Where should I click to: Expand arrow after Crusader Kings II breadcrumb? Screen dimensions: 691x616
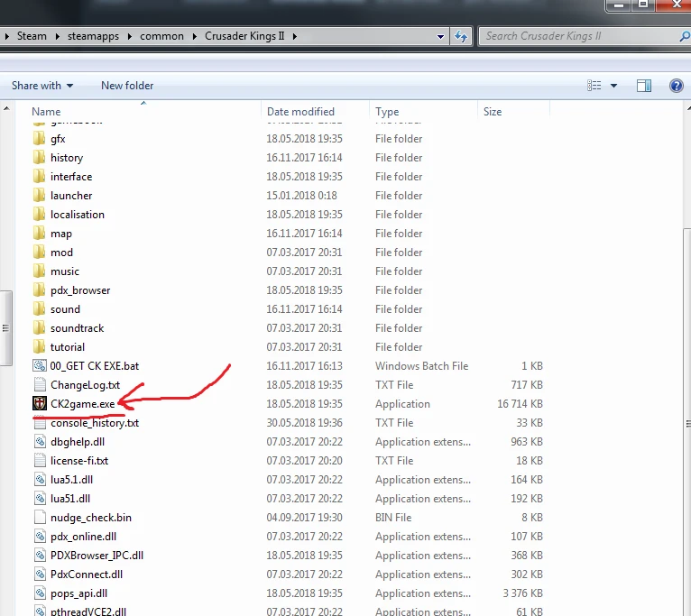[294, 36]
